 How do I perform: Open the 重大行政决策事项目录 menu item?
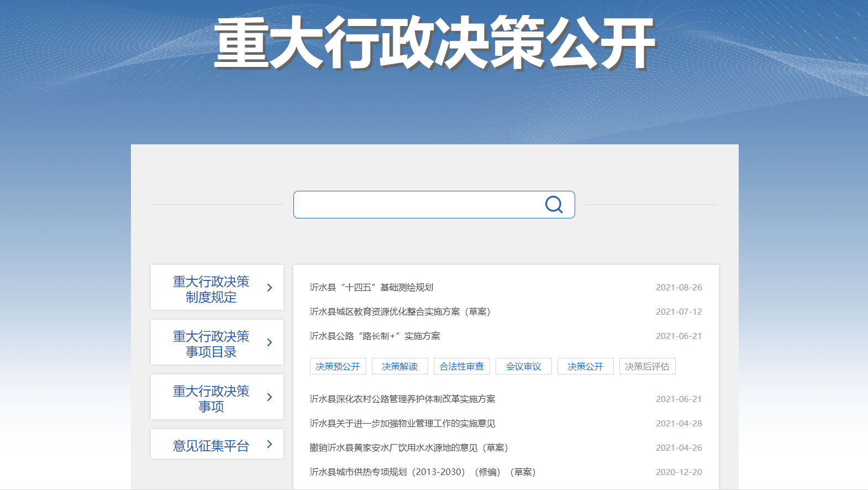tap(211, 344)
